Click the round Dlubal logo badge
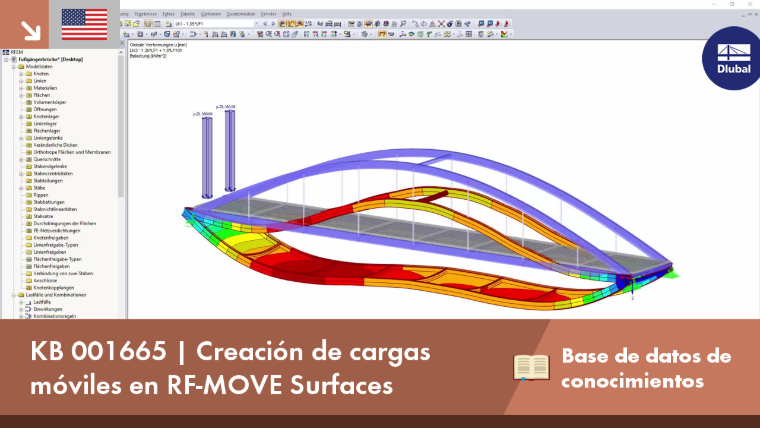Image resolution: width=760 pixels, height=428 pixels. (733, 58)
